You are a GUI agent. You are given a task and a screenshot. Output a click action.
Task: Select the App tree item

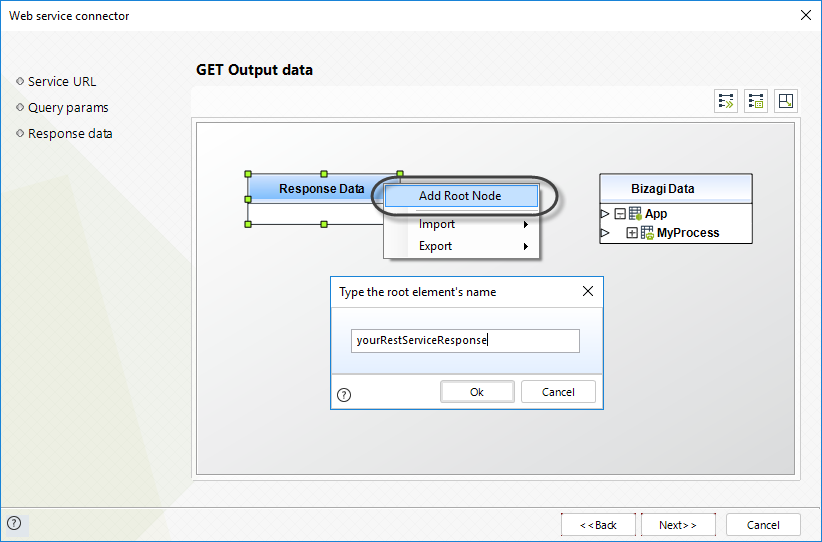[x=656, y=214]
